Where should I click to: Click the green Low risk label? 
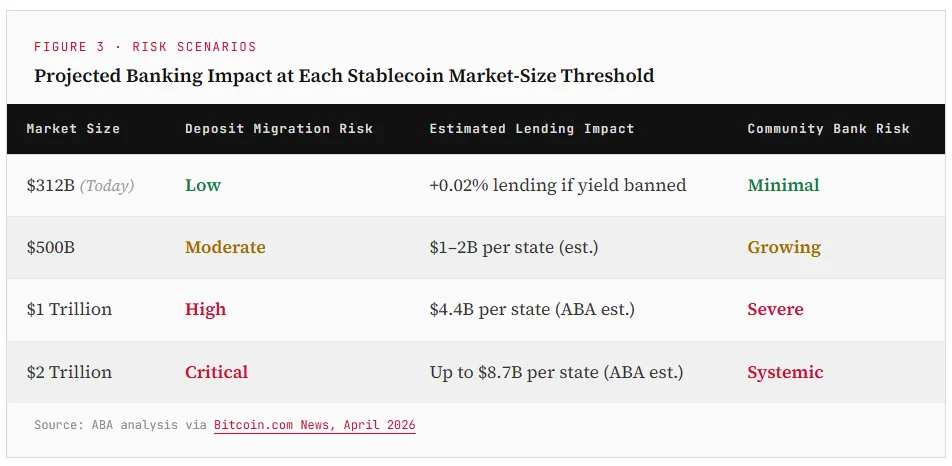[x=203, y=185]
